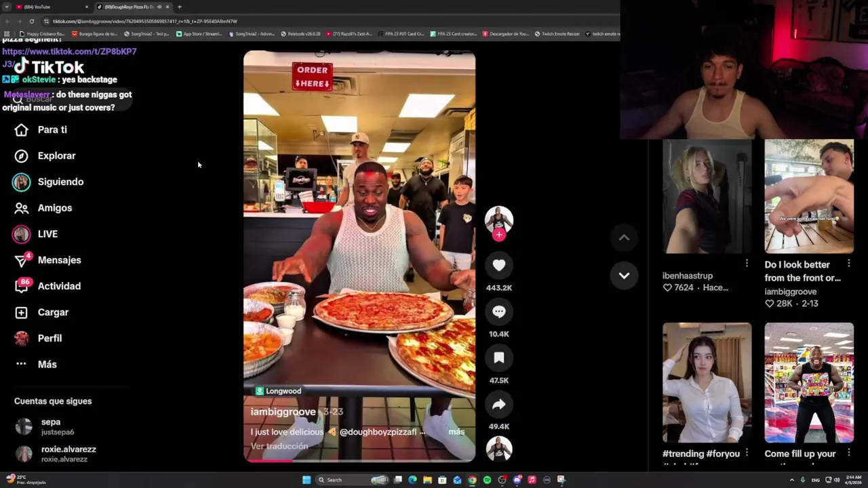The height and width of the screenshot is (488, 868).
Task: Open Google Chrome from the taskbar
Action: (x=472, y=480)
